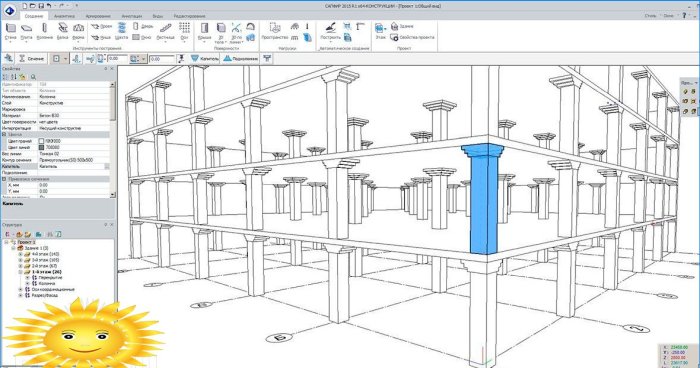Expand the 4-й этаж tree node
700x368 pixels.
tap(20, 254)
